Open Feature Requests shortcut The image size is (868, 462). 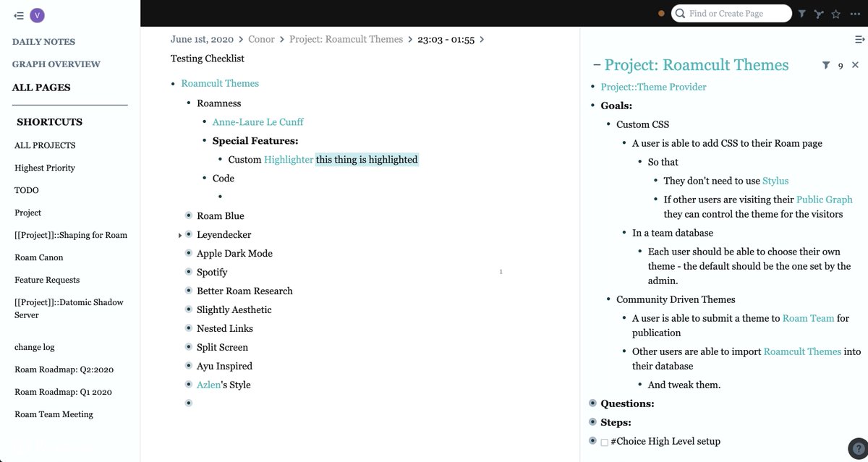tap(47, 280)
